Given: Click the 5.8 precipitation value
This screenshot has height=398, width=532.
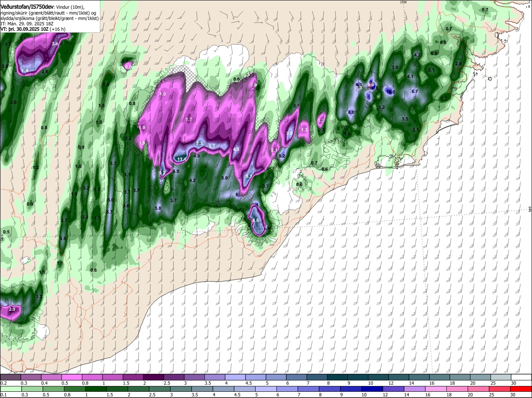Looking at the screenshot, I should coord(158,208).
